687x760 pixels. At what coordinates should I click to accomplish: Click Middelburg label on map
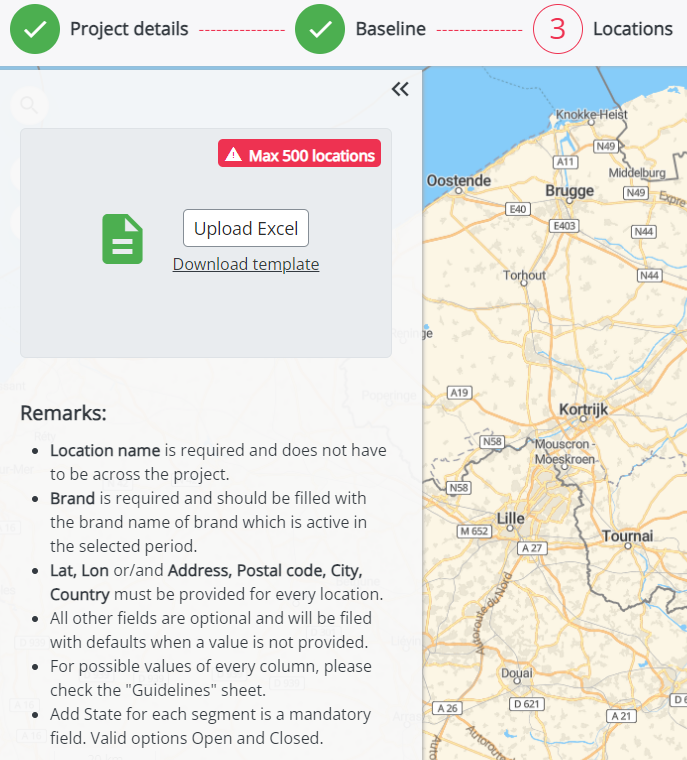point(637,173)
